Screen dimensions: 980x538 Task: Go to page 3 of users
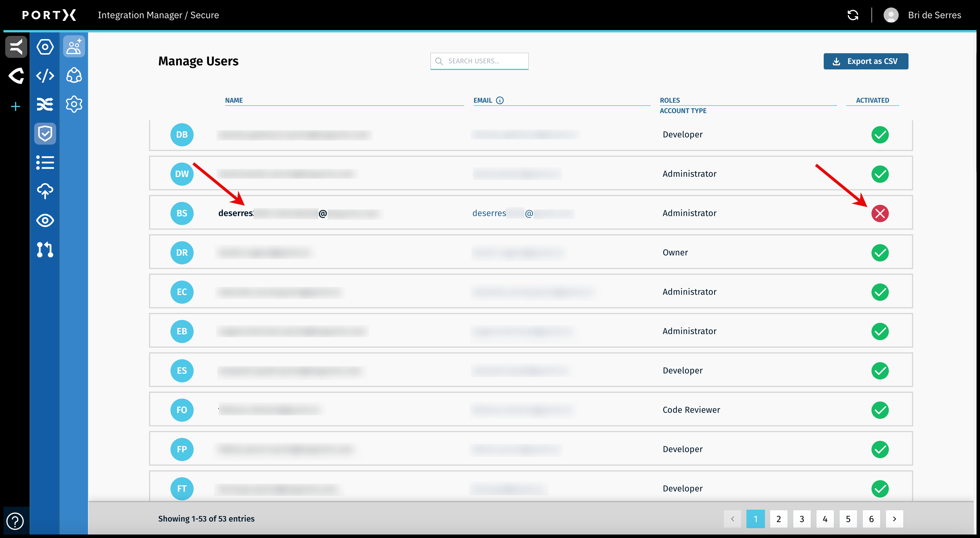click(x=802, y=519)
